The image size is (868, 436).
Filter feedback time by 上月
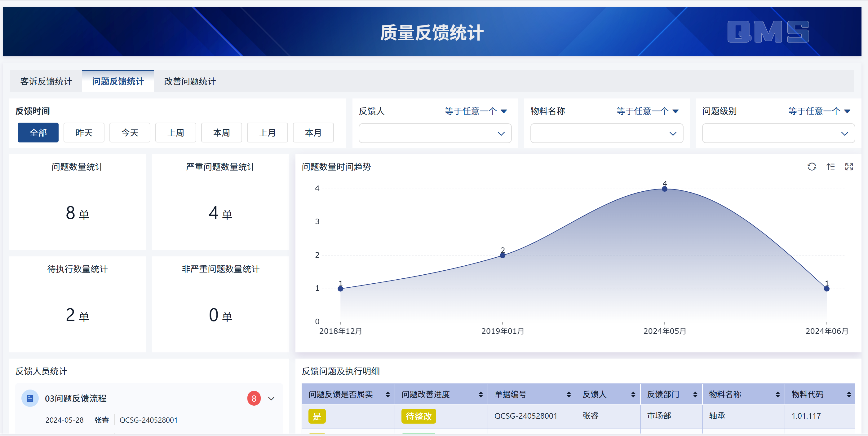267,133
